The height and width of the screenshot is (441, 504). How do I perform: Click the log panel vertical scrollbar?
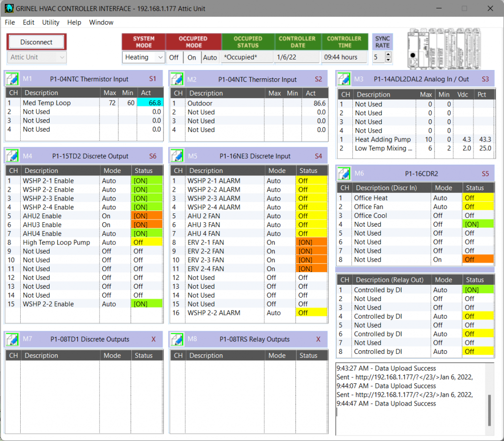[489, 409]
